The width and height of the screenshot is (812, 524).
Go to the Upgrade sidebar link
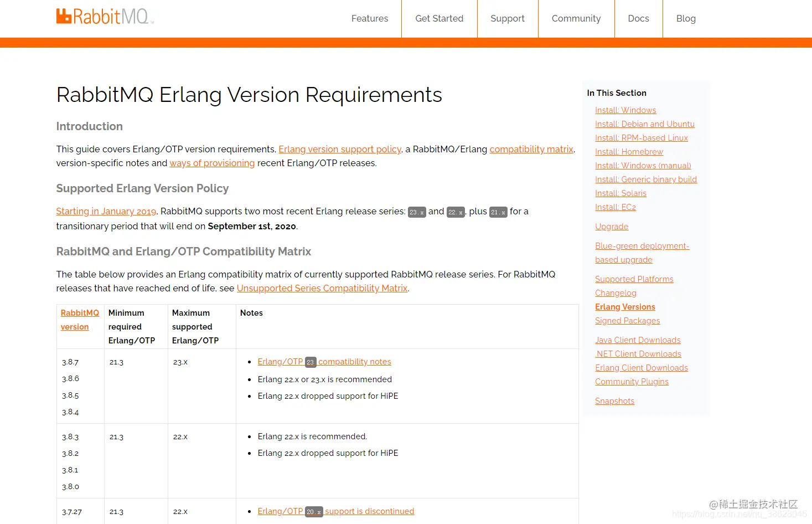(x=612, y=227)
